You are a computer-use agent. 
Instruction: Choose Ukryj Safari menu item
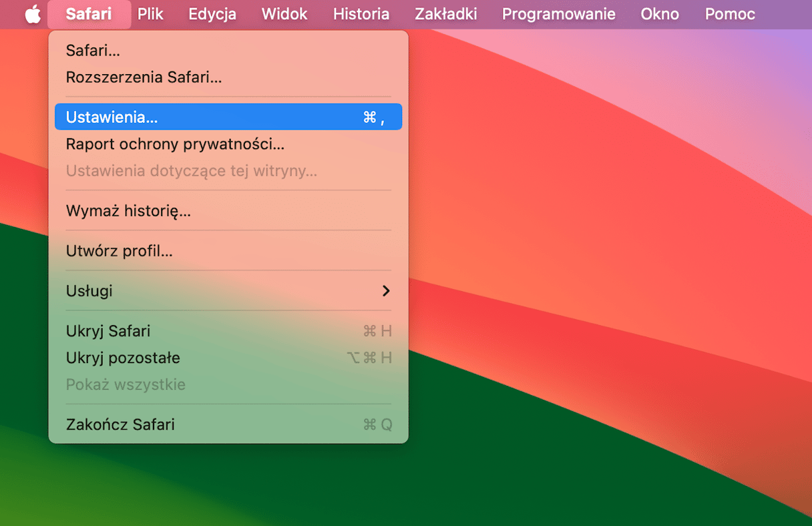pos(108,331)
